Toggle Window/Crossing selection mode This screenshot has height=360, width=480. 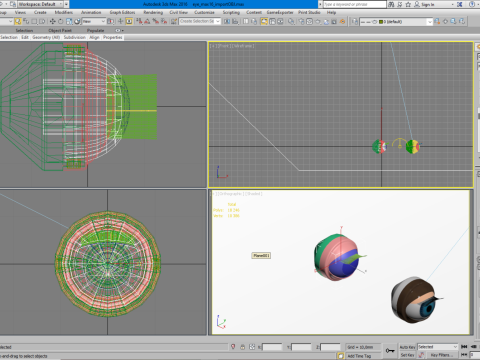pyautogui.click(x=42, y=21)
